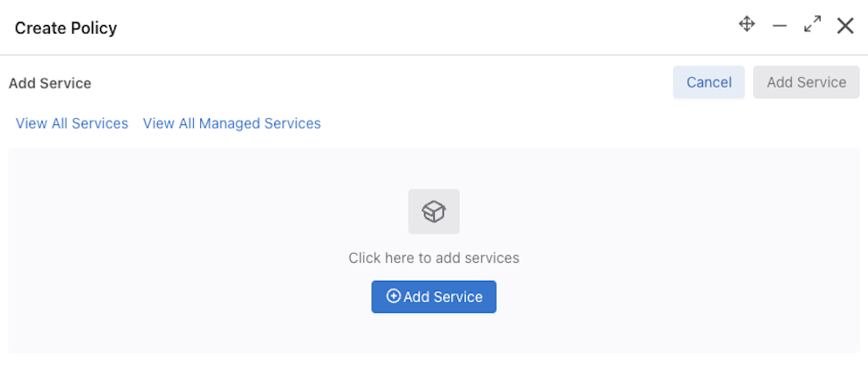
Task: Open the View All Managed Services link
Action: 232,123
